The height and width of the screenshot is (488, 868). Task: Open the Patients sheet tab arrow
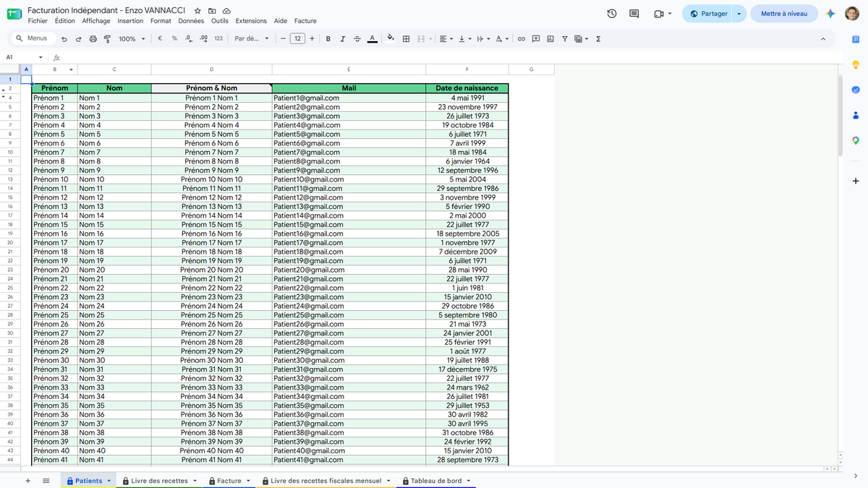[109, 481]
